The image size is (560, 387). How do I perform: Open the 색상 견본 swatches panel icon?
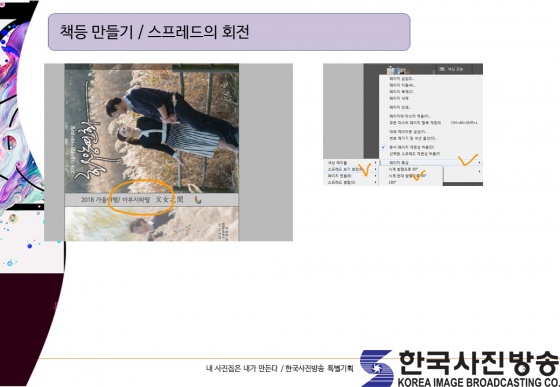coord(451,69)
